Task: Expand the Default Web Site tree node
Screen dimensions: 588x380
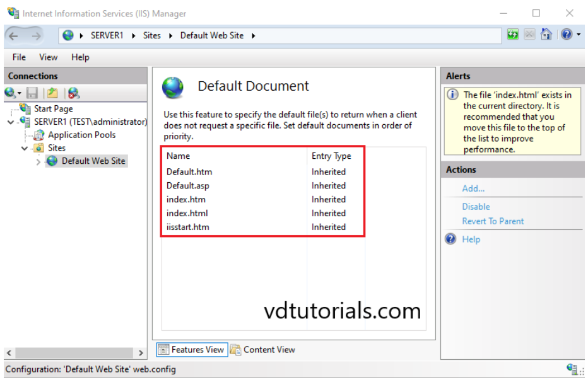Action: tap(38, 161)
